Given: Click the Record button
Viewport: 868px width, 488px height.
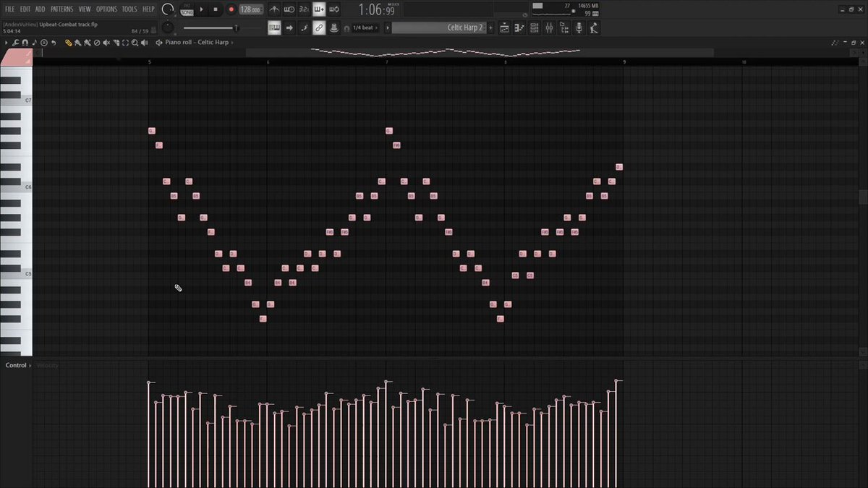Looking at the screenshot, I should 231,9.
